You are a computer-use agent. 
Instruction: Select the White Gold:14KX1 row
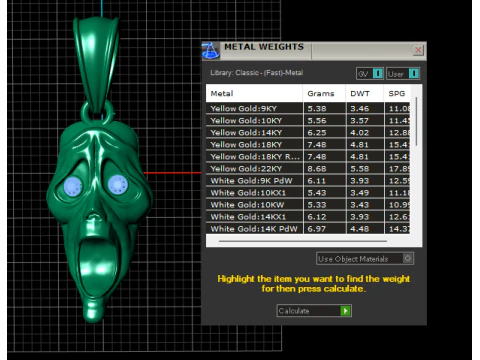point(308,217)
